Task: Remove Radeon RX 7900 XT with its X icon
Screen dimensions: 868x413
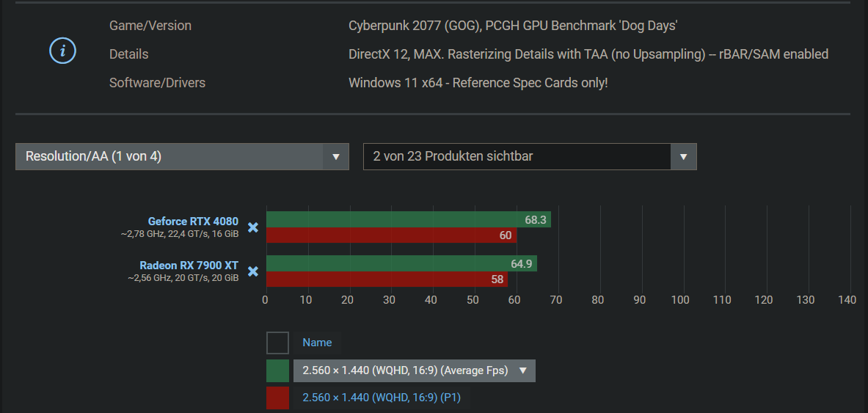Action: coord(253,271)
